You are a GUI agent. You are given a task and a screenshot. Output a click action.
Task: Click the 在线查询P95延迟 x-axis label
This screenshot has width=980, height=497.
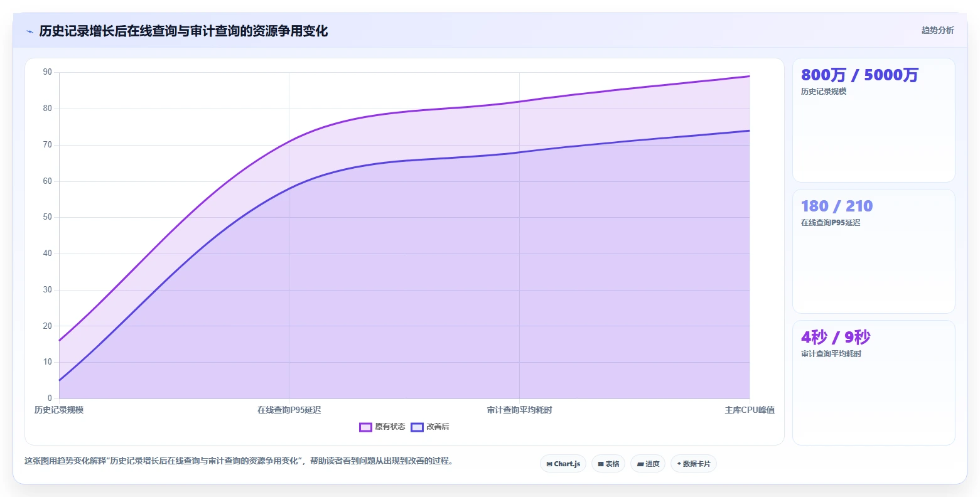289,410
